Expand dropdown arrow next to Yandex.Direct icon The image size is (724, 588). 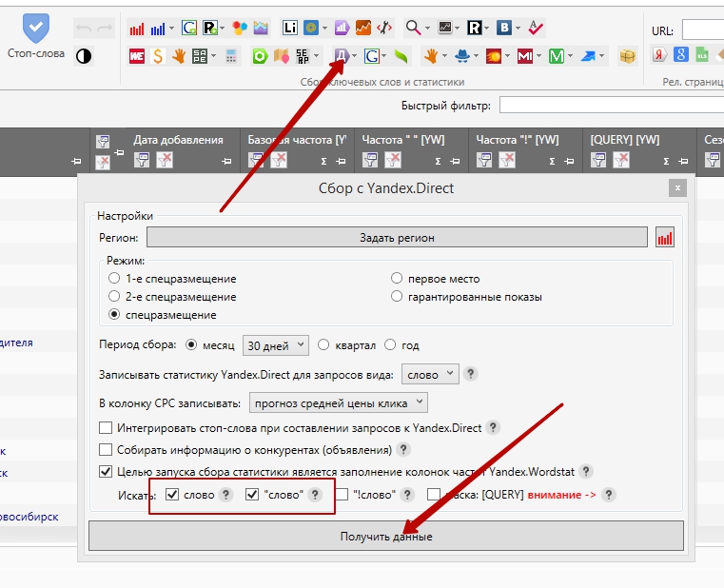pyautogui.click(x=354, y=56)
